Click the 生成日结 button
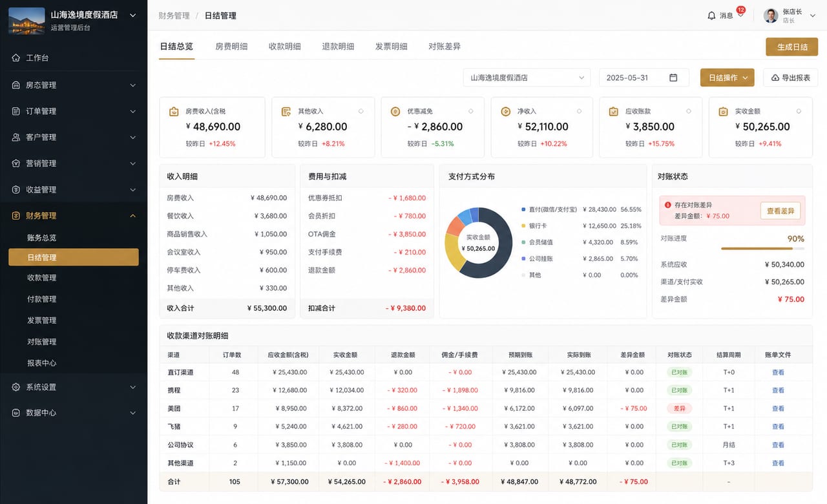 point(792,47)
